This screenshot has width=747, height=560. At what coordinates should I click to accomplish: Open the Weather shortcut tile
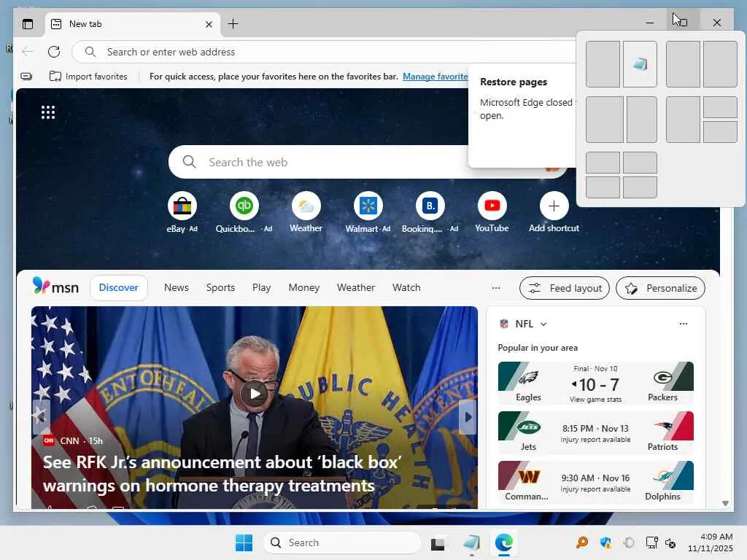(x=306, y=212)
